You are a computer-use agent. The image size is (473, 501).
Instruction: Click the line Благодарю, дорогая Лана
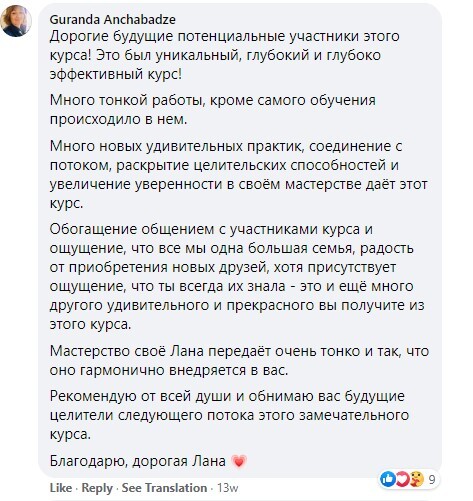(148, 461)
